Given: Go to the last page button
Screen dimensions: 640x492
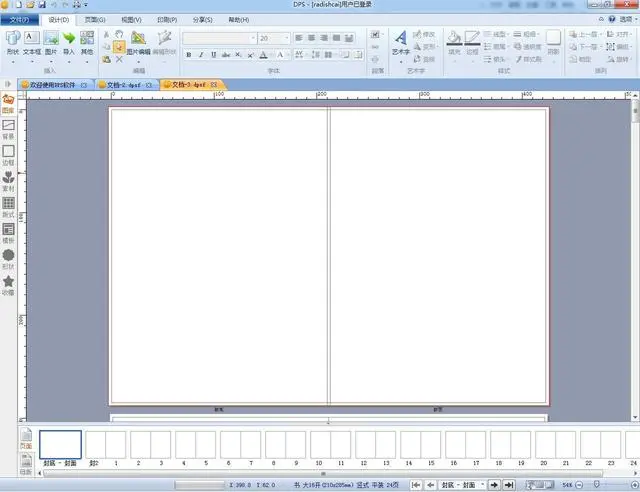Looking at the screenshot, I should (509, 485).
